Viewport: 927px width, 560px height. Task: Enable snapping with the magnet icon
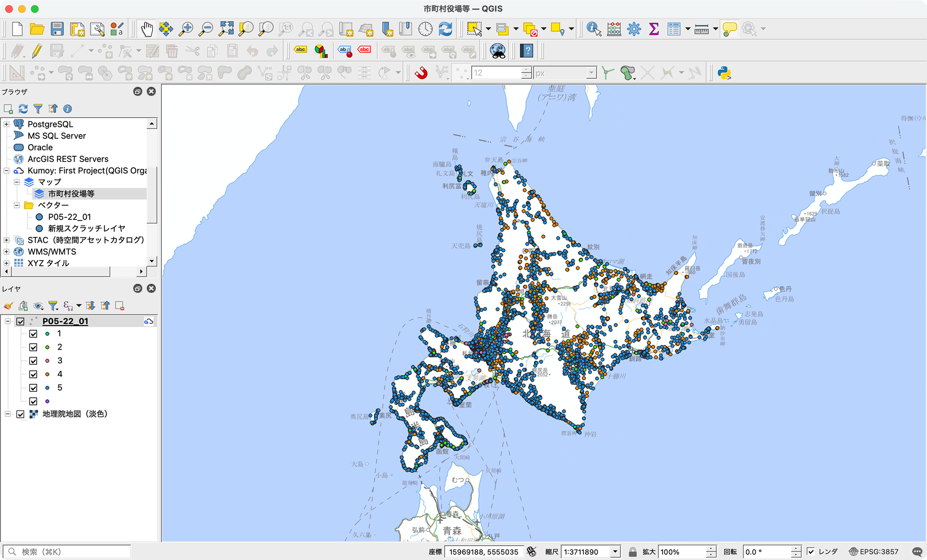(422, 72)
